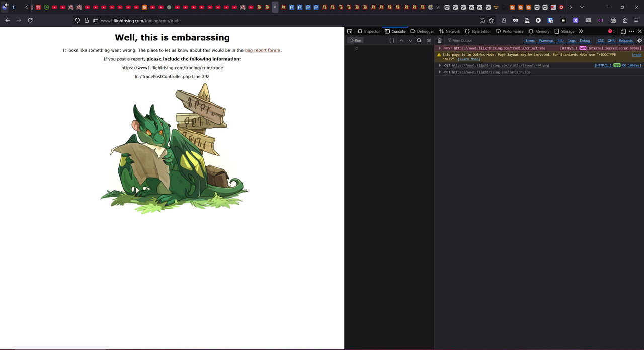Go to next expression with down arrow
This screenshot has width=644, height=350.
coord(410,40)
